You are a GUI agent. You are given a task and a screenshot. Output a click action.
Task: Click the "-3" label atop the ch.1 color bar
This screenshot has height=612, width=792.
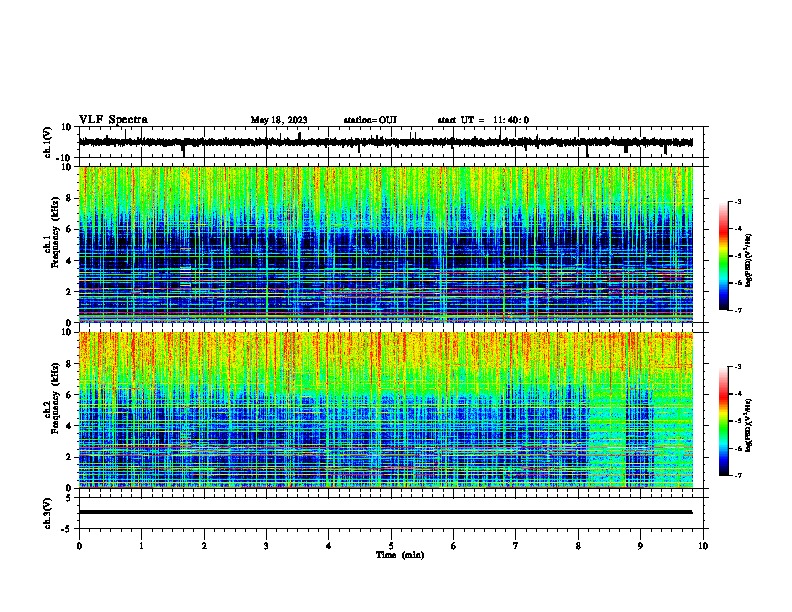738,201
